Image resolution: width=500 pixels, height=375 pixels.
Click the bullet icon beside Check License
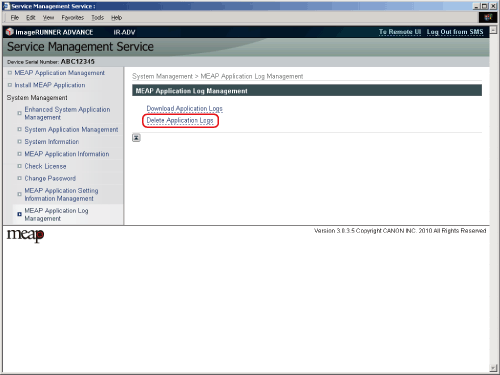click(x=19, y=166)
